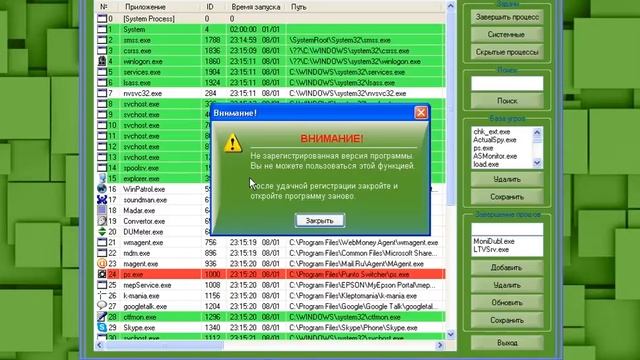The width and height of the screenshot is (640, 360).
Task: Click the soundman.exe row icon
Action: (102, 200)
